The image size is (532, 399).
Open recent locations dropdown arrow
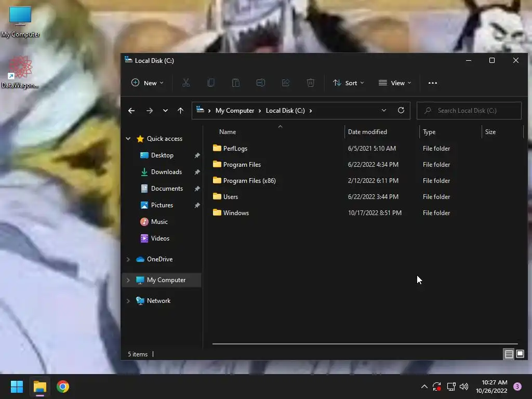click(x=165, y=111)
